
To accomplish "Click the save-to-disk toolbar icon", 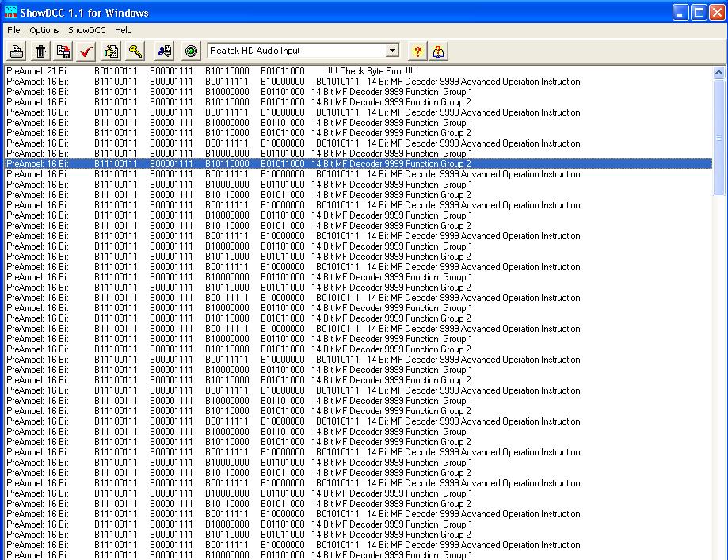I will pos(63,51).
